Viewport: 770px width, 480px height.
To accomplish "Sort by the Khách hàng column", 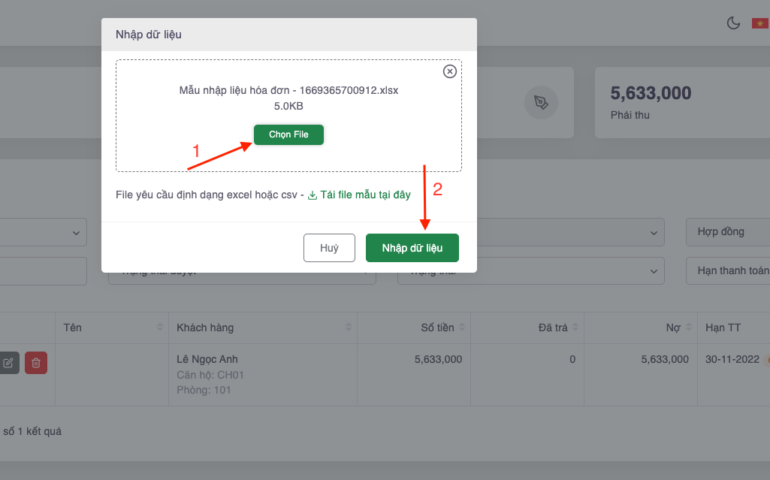I will 349,328.
